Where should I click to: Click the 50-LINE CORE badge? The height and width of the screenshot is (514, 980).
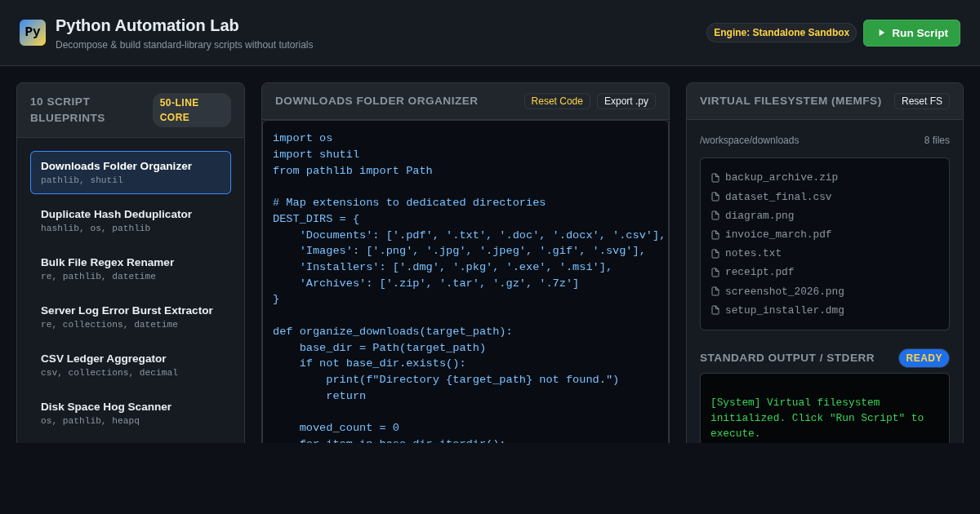pos(192,110)
